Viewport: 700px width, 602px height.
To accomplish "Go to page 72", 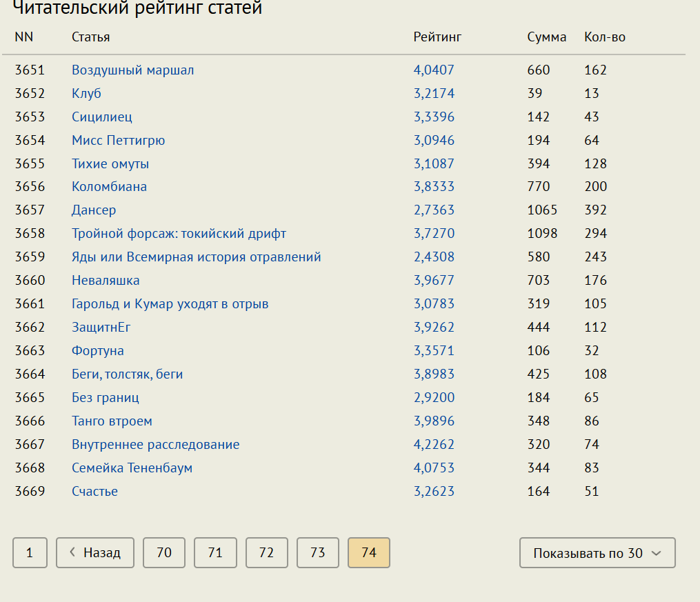I will pos(266,552).
